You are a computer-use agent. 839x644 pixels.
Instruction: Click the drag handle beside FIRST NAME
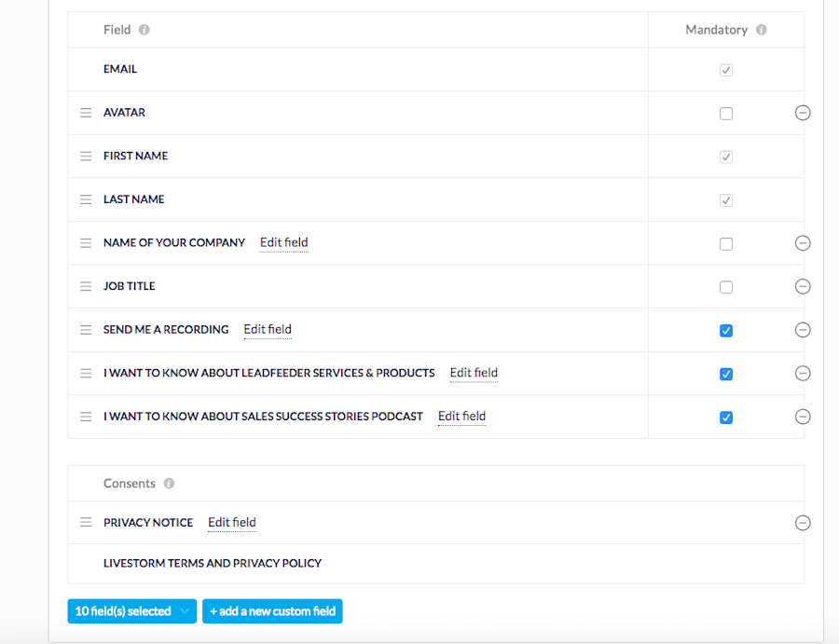(x=86, y=156)
